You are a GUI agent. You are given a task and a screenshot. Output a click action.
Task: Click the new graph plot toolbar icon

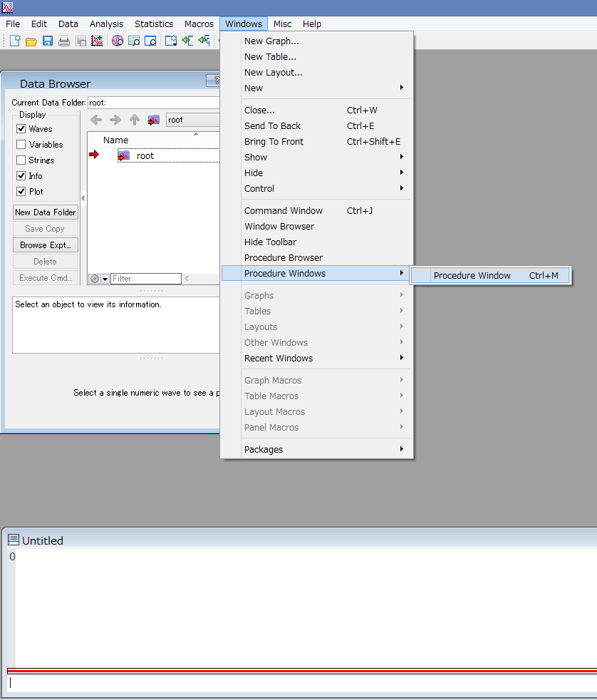pyautogui.click(x=97, y=41)
